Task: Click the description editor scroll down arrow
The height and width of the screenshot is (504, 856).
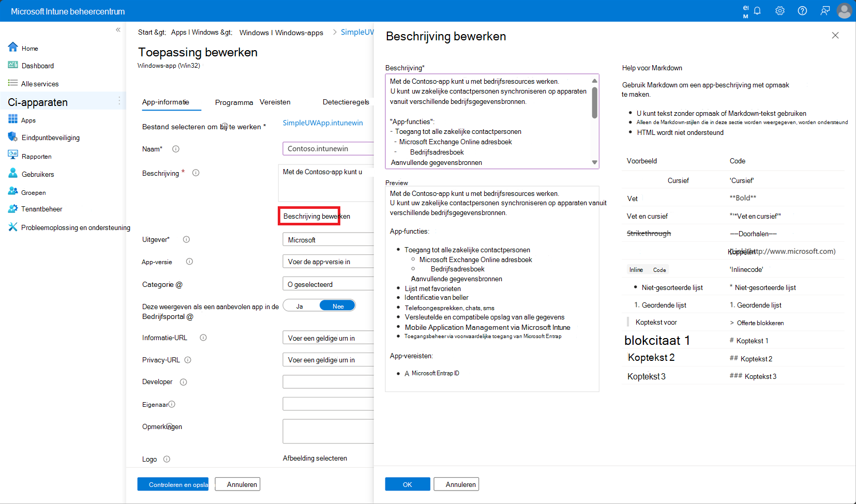Action: [x=595, y=162]
